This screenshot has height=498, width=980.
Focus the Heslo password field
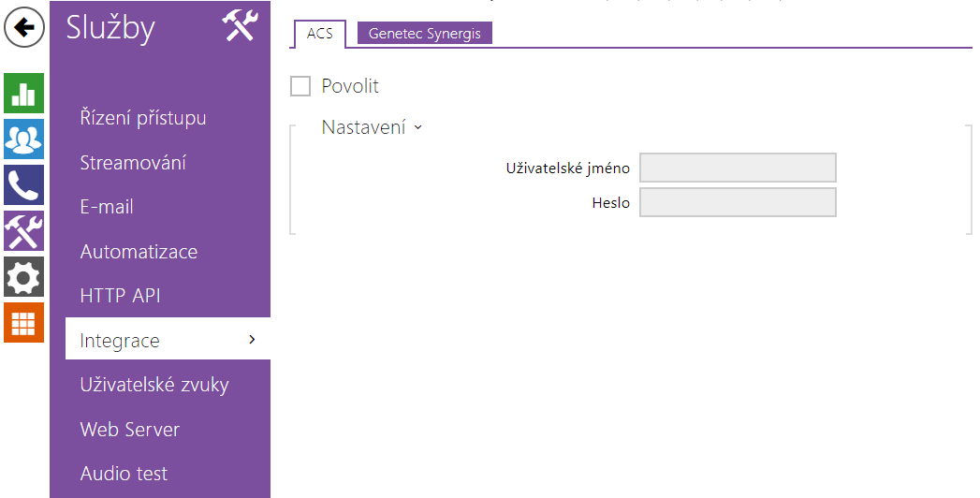738,202
